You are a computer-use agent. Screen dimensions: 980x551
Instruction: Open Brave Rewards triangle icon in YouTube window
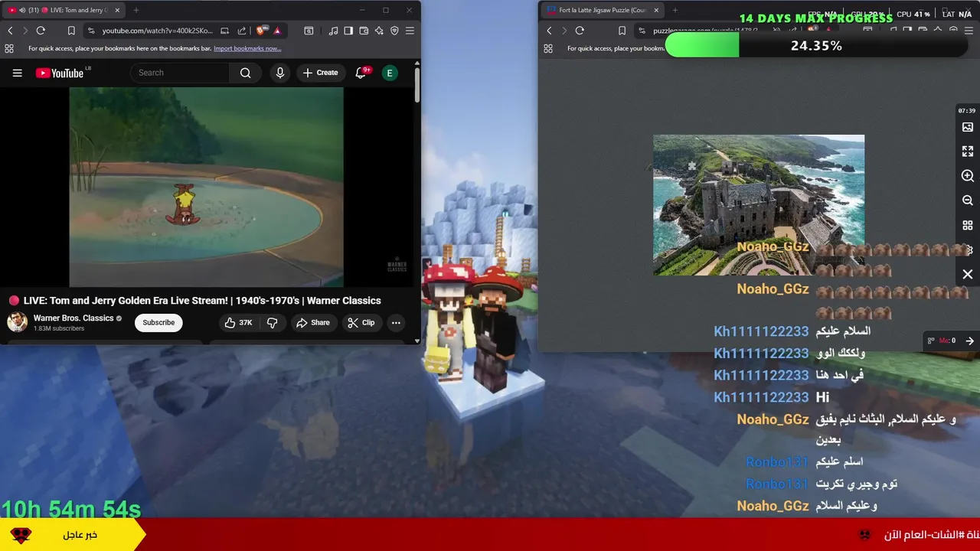coord(277,31)
